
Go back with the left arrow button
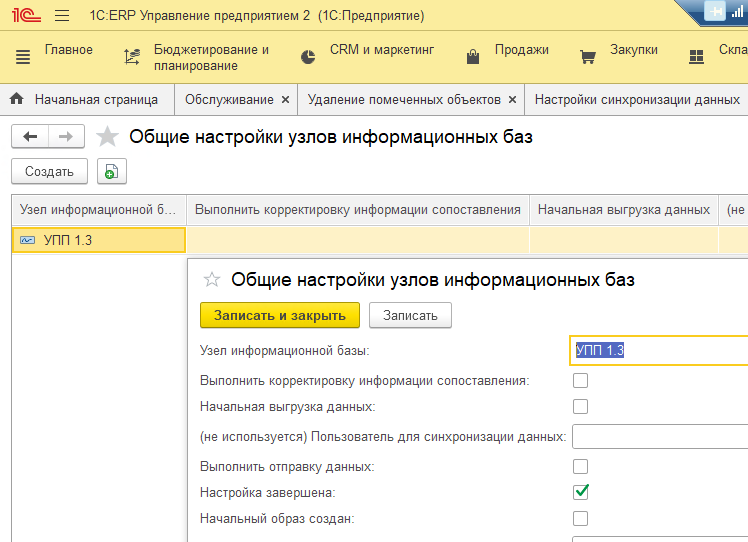(x=30, y=137)
